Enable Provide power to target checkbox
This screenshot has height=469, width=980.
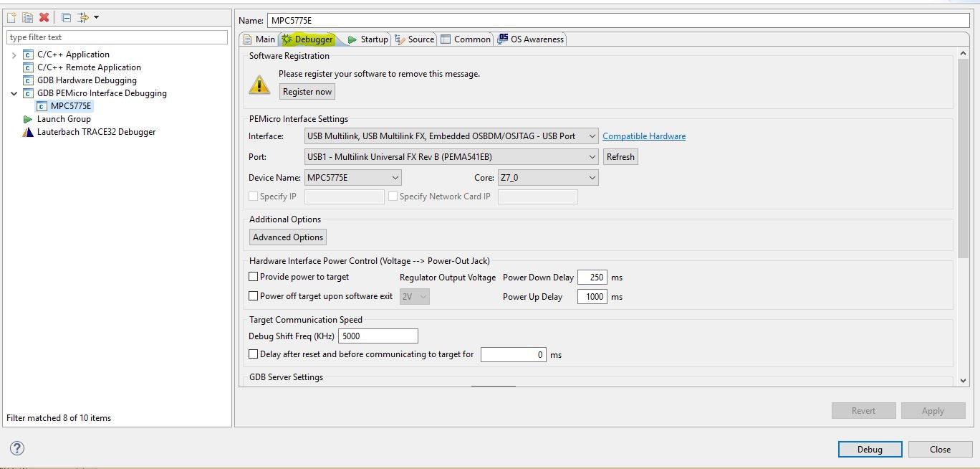(x=254, y=277)
